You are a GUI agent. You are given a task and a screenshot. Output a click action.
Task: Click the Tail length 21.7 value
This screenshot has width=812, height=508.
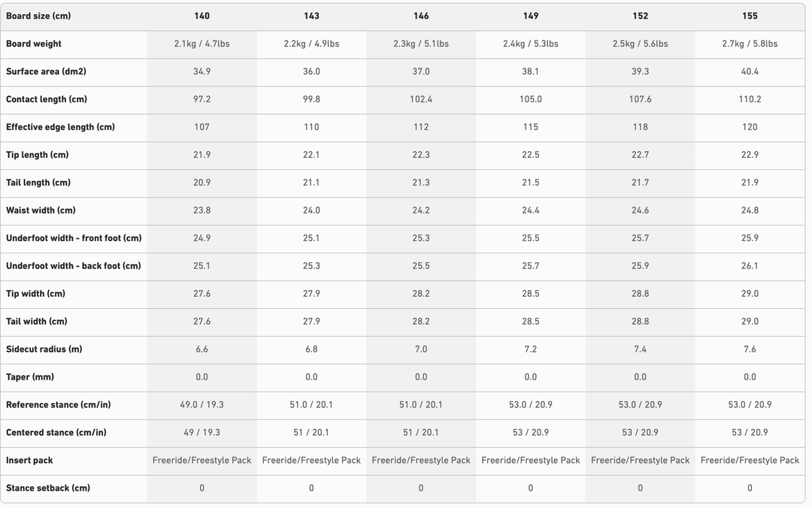[640, 183]
